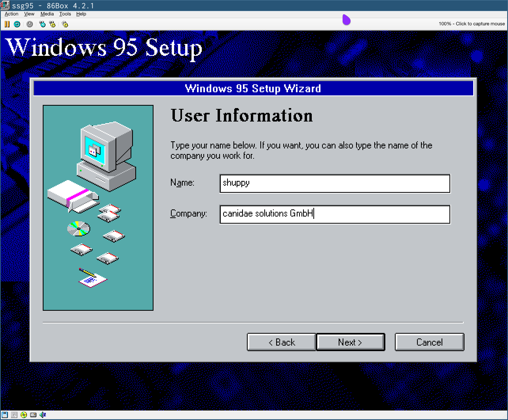Click the Next button in the setup wizard

pos(351,342)
